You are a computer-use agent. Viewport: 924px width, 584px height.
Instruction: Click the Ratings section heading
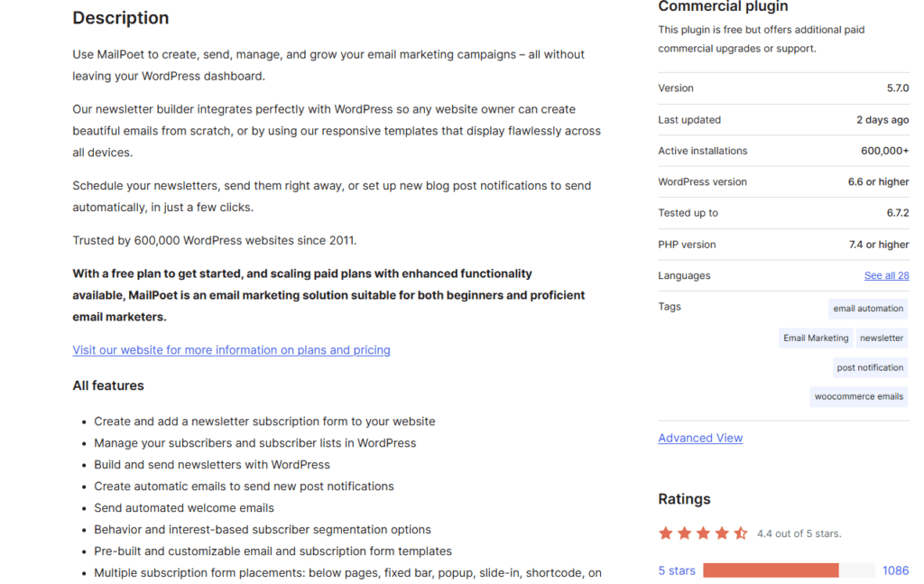[684, 499]
